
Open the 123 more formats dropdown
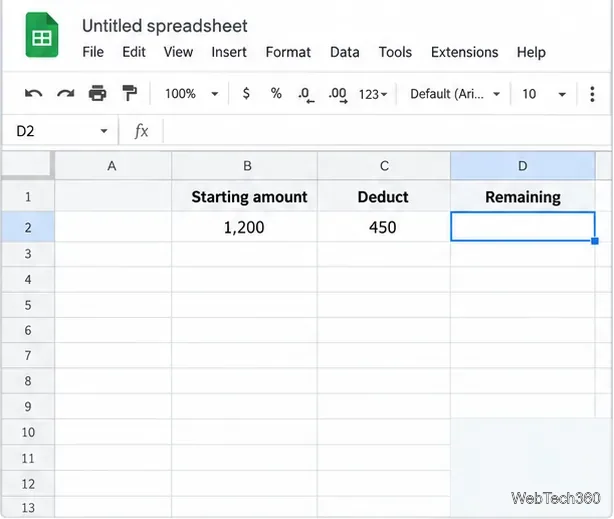[373, 94]
